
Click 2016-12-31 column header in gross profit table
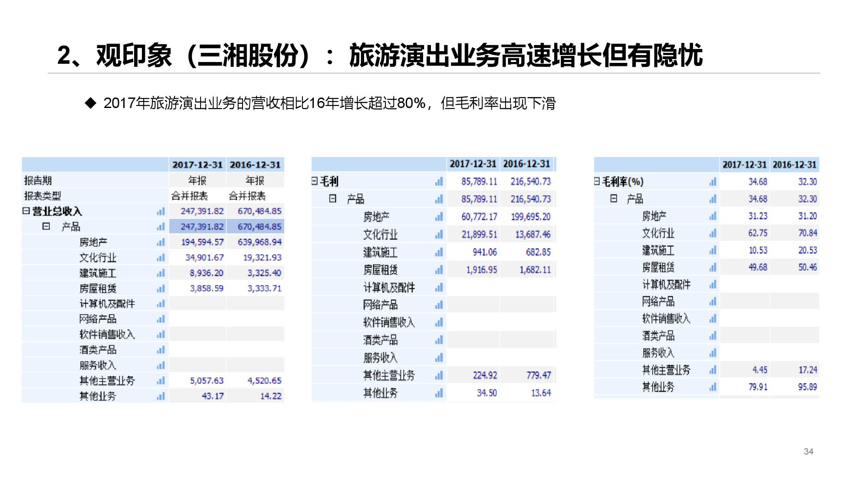click(x=526, y=164)
